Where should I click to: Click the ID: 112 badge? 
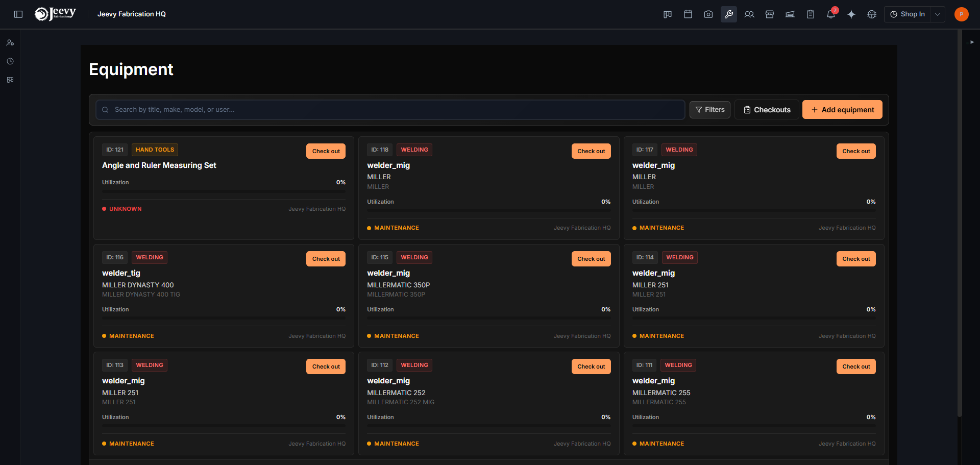point(380,365)
